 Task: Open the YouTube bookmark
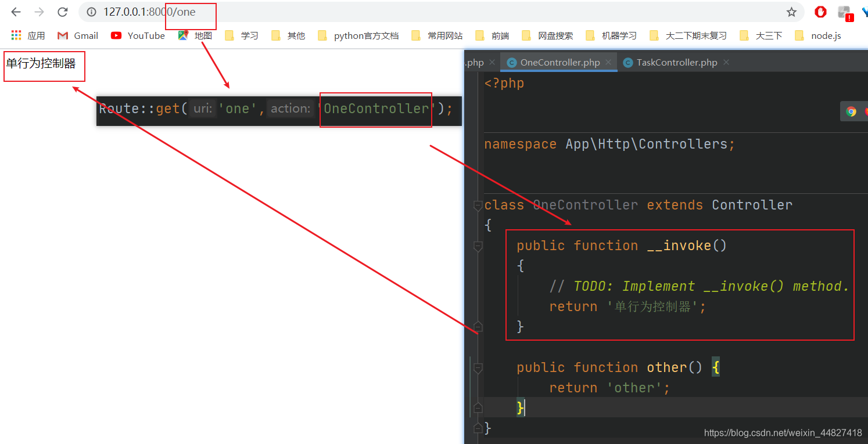click(138, 35)
